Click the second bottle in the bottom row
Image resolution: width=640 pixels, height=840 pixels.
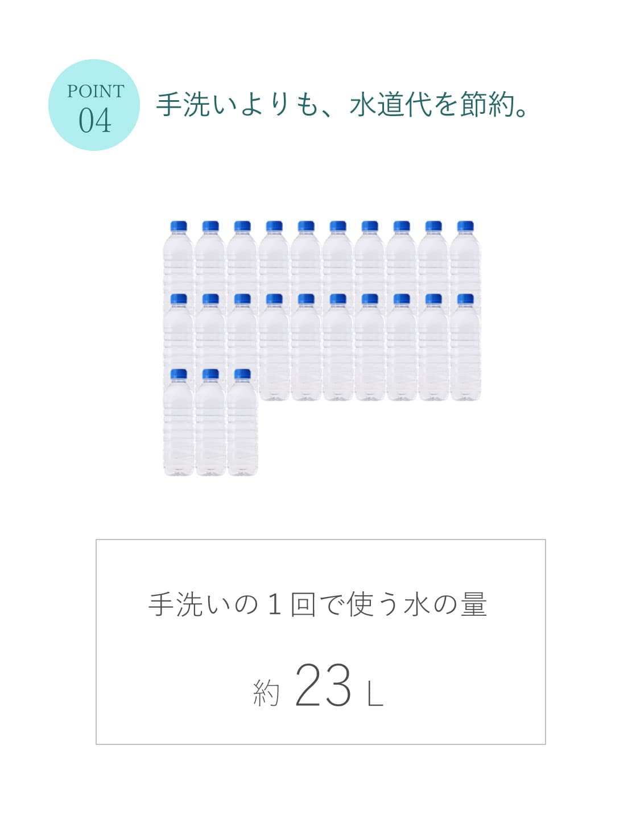pyautogui.click(x=210, y=422)
